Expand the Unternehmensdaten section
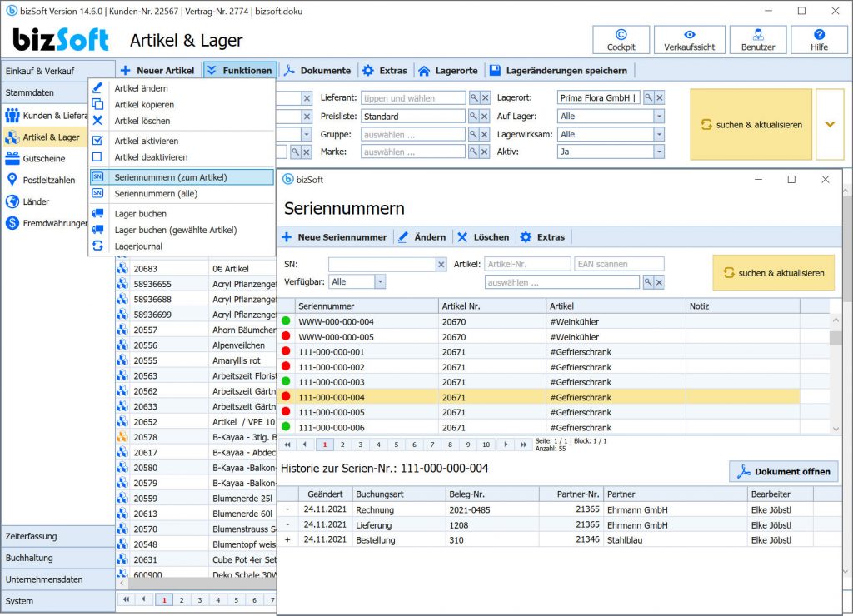 pyautogui.click(x=57, y=579)
